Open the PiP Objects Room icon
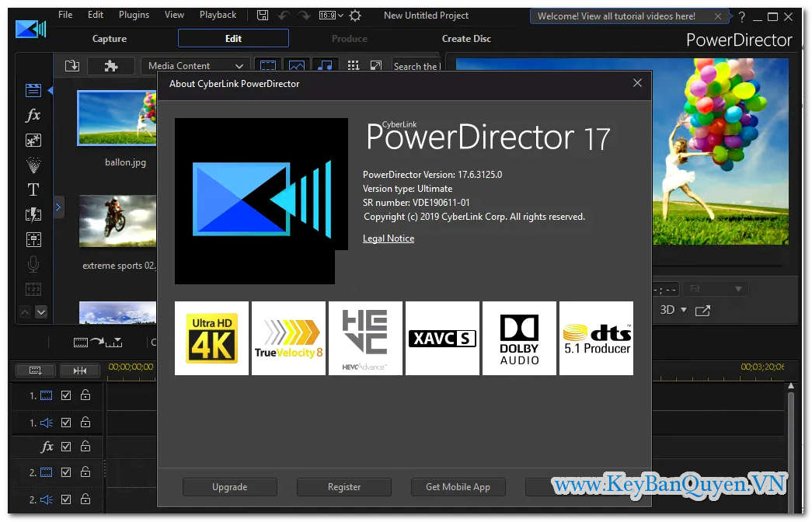 pyautogui.click(x=33, y=140)
